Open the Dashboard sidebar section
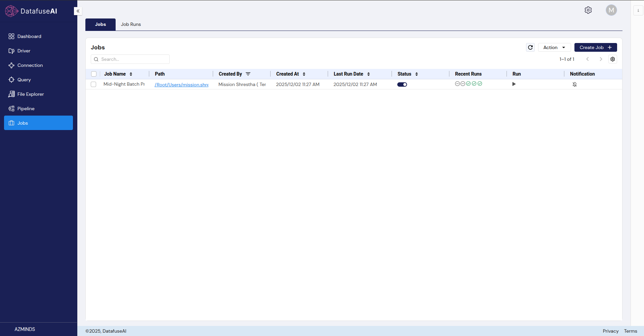This screenshot has height=336, width=644. pos(29,36)
